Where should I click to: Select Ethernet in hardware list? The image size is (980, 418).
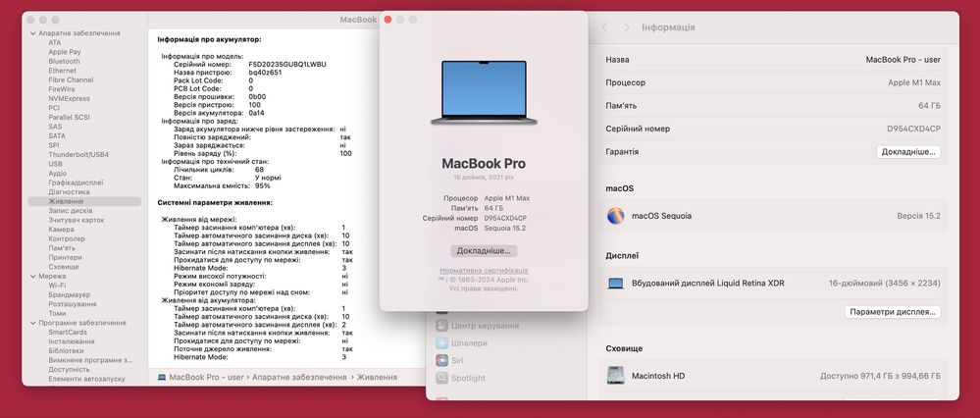pos(63,71)
